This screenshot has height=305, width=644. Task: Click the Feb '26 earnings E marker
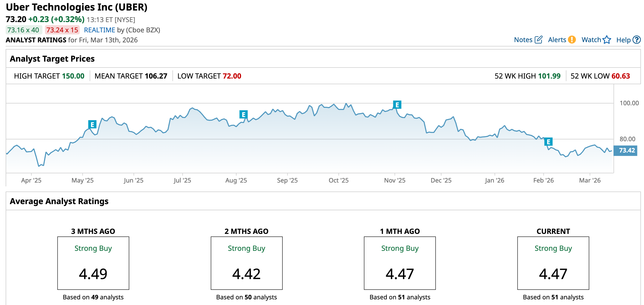pos(548,142)
